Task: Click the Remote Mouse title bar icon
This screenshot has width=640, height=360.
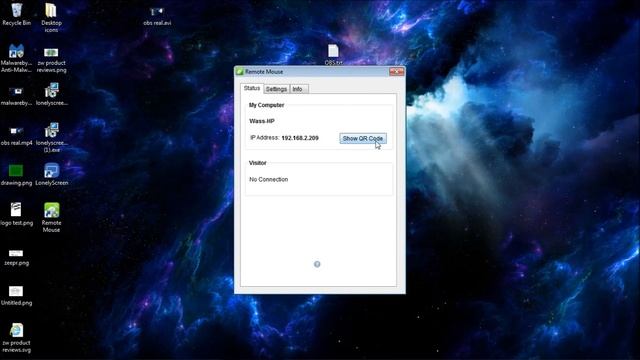Action: 240,72
